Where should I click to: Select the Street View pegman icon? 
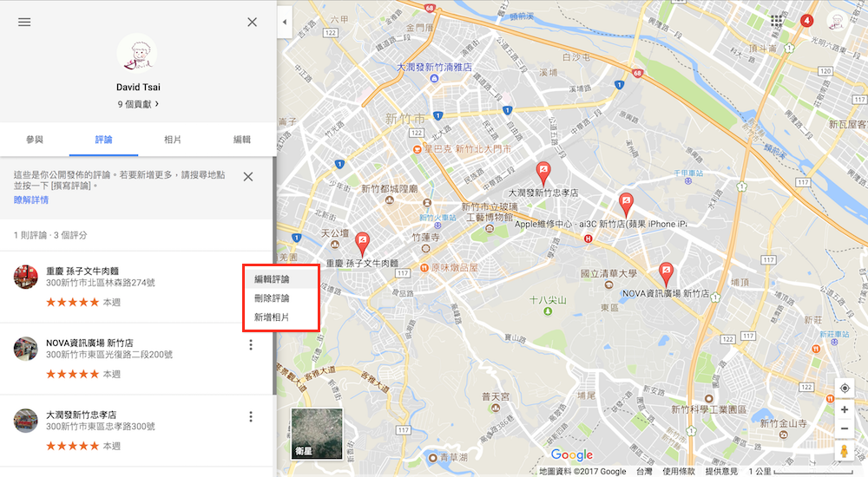point(845,451)
